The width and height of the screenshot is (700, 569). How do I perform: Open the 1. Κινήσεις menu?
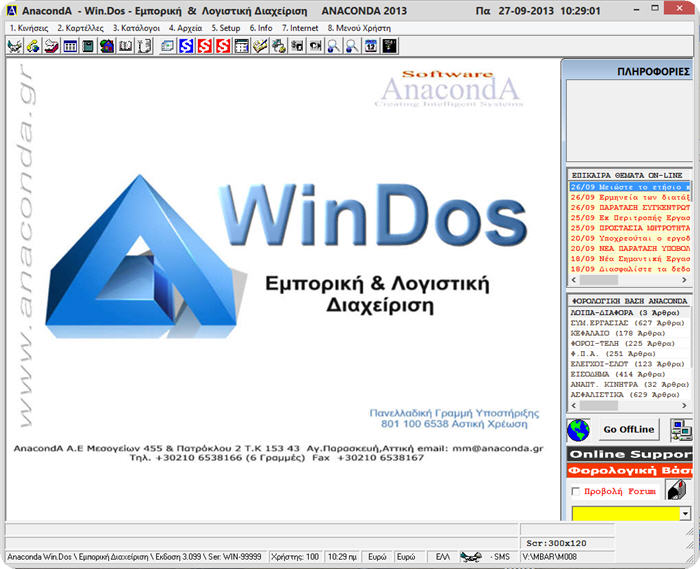tap(29, 28)
